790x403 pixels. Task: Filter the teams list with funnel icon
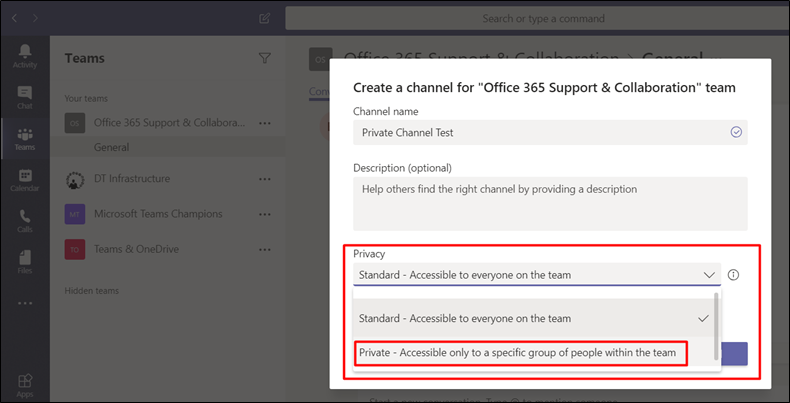pyautogui.click(x=264, y=58)
